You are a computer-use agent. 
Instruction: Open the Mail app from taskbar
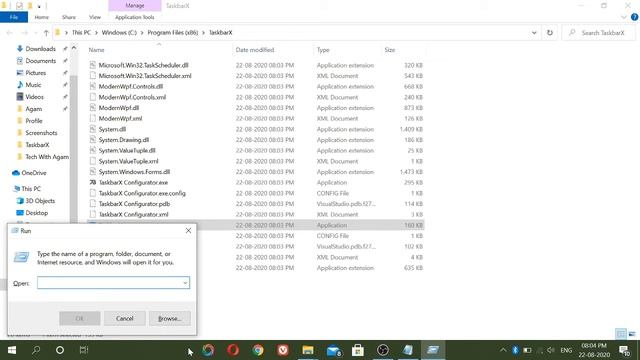(333, 350)
